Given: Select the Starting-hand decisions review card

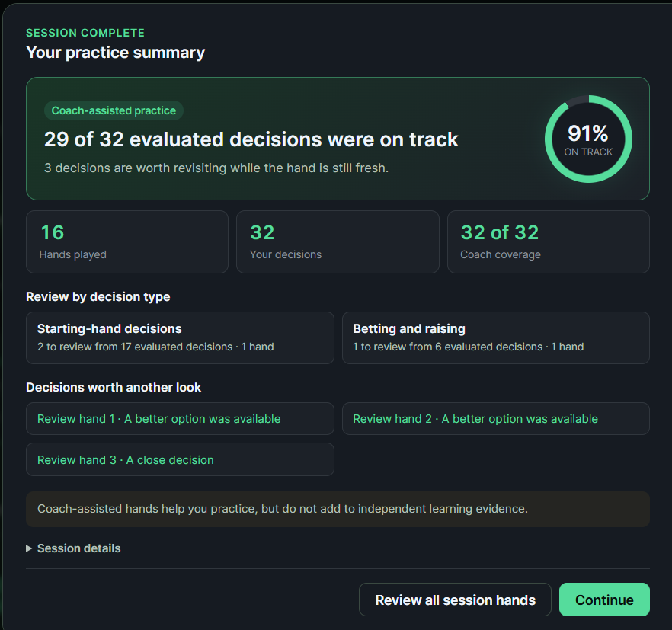Looking at the screenshot, I should click(x=180, y=337).
